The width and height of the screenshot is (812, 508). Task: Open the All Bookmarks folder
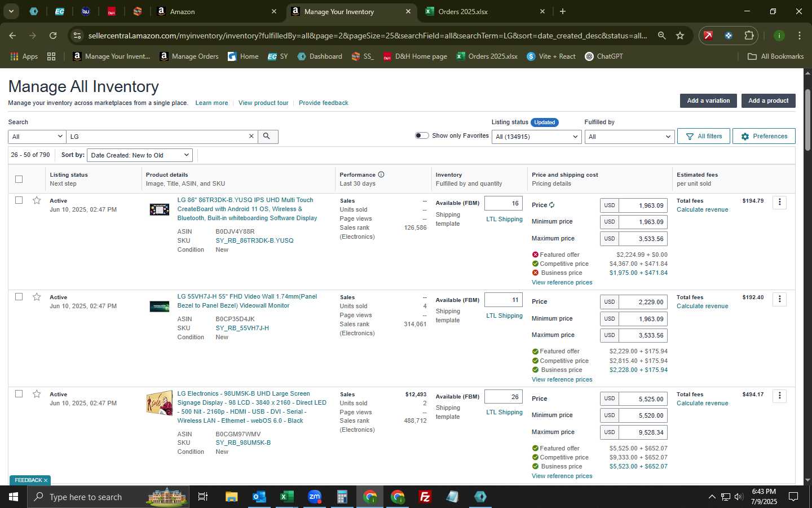pos(775,56)
